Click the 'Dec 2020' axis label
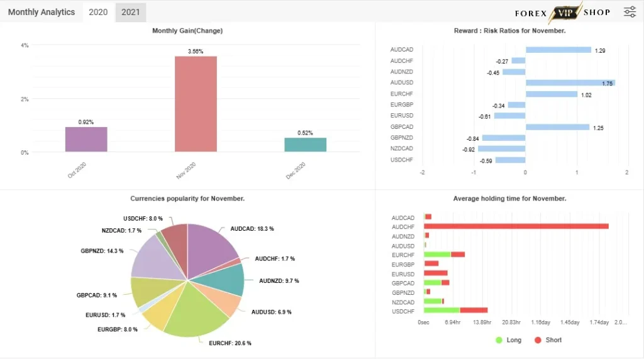Screen dimensions: 644x359 (x=296, y=170)
